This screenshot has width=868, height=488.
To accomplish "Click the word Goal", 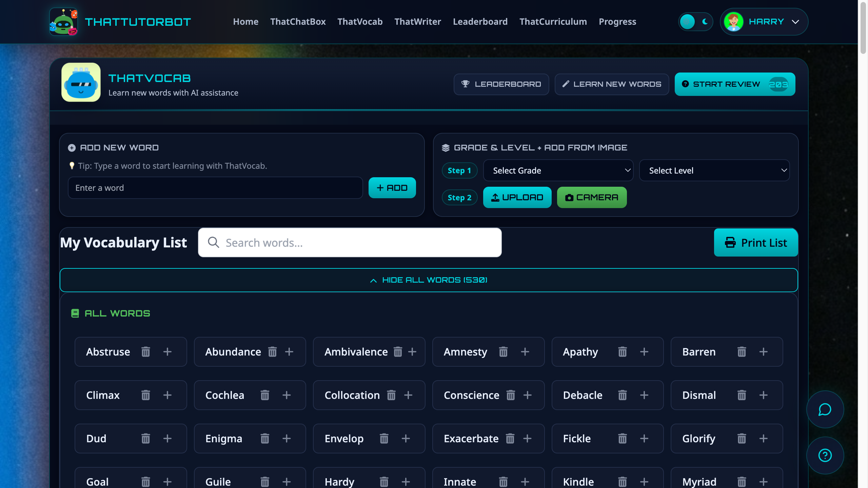I will pyautogui.click(x=97, y=482).
